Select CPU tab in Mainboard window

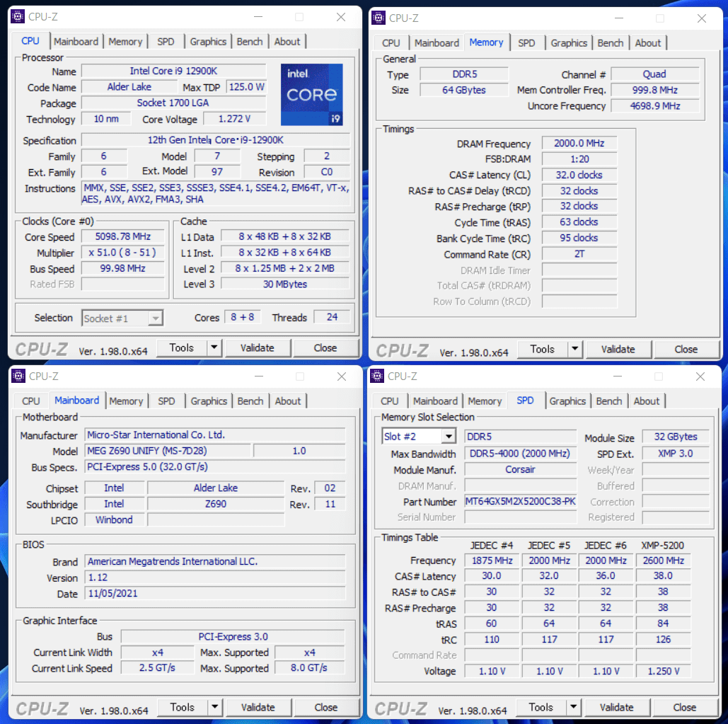pos(31,401)
